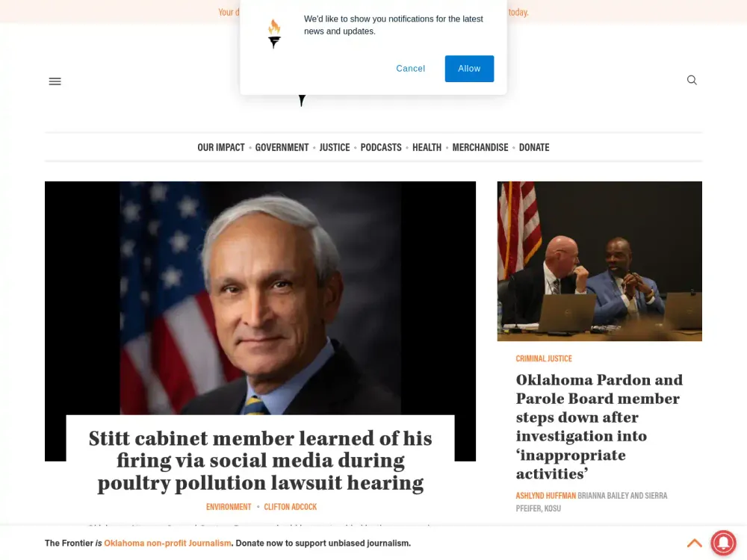Click the Environment category tag

[229, 507]
